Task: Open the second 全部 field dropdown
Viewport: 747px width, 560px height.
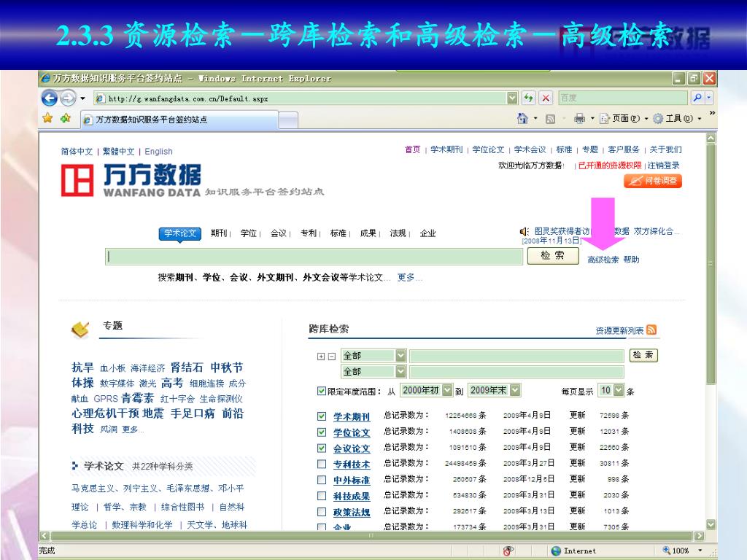Action: click(x=400, y=371)
